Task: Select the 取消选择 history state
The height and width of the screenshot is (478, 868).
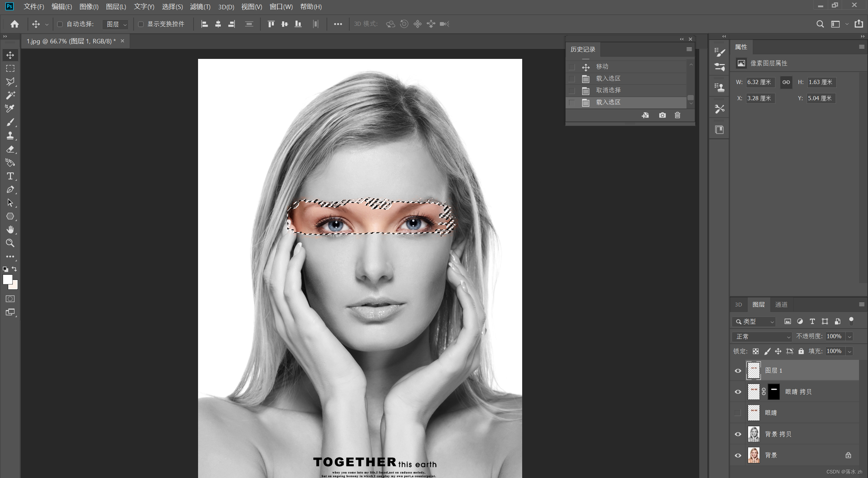Action: [x=608, y=90]
